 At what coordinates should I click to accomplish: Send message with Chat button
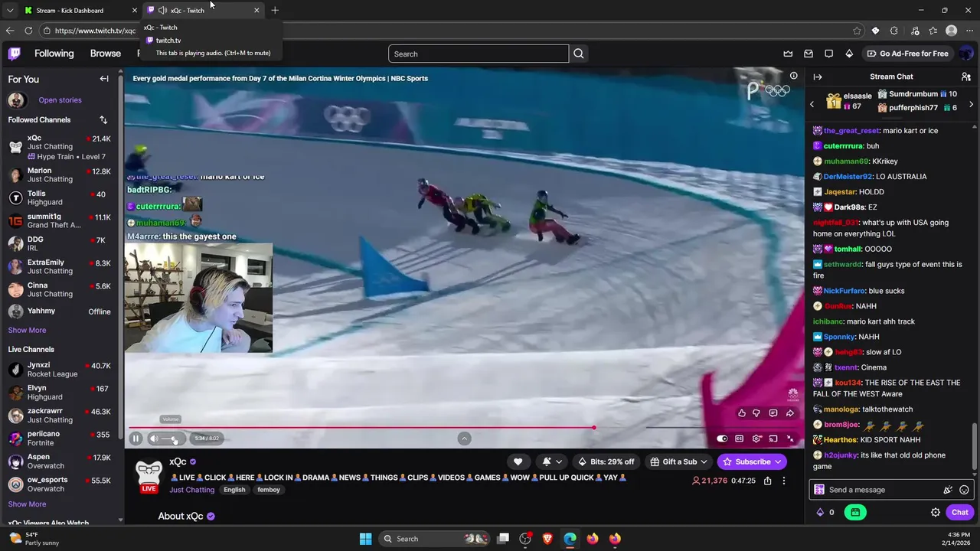(x=960, y=512)
